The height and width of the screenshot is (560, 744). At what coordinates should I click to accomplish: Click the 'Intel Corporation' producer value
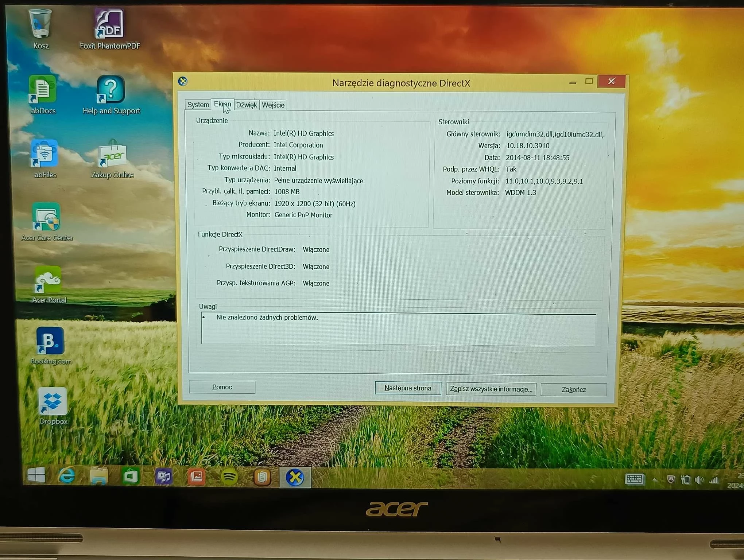(x=298, y=145)
